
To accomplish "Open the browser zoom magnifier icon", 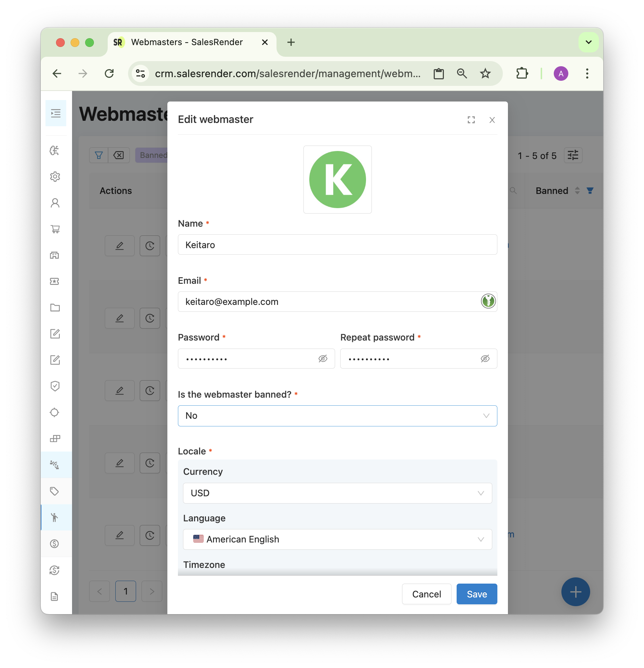I will [462, 74].
